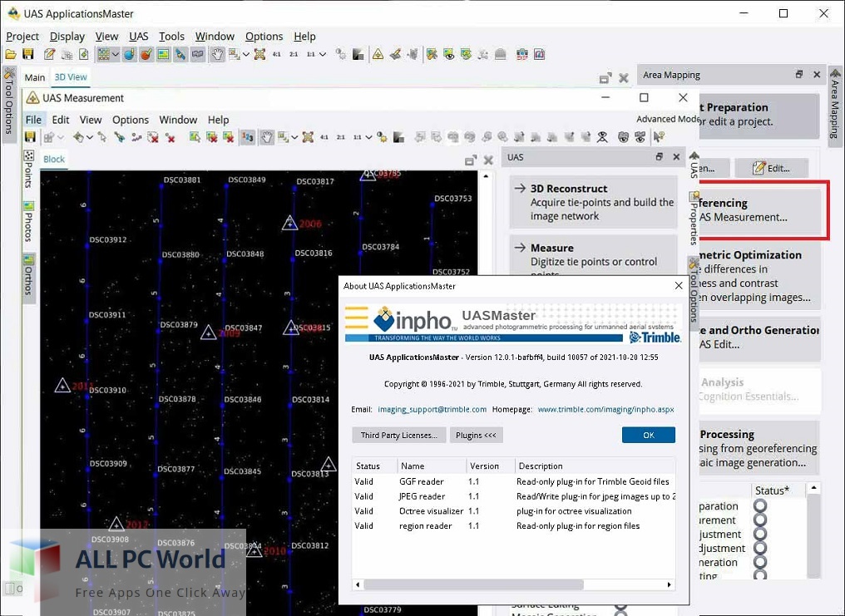Click the satellite icon in main toolbar
Image resolution: width=845 pixels, height=616 pixels.
tap(180, 54)
